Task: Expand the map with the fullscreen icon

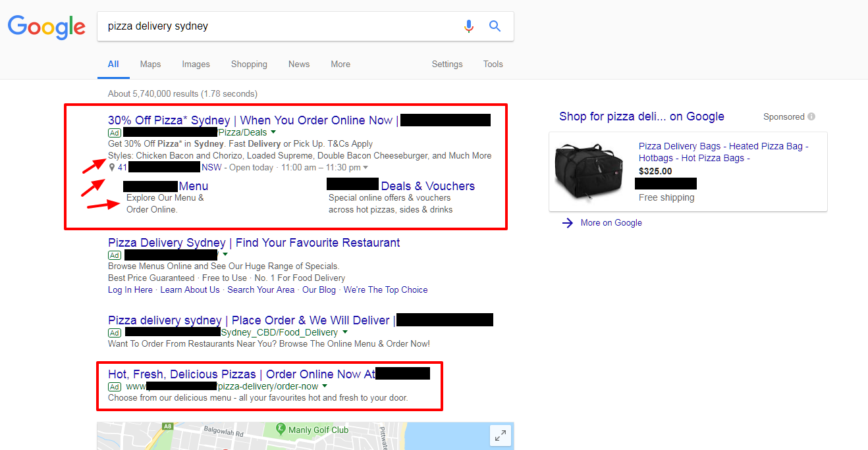Action: point(501,435)
